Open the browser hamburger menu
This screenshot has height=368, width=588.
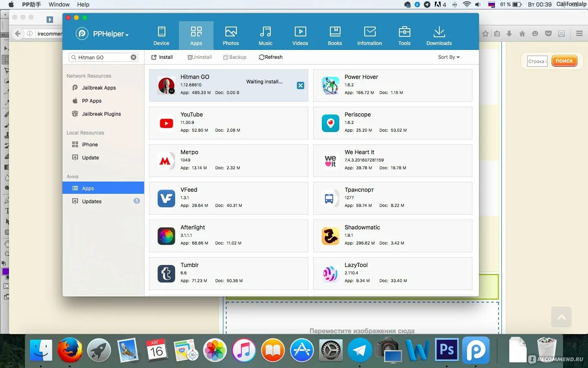579,34
